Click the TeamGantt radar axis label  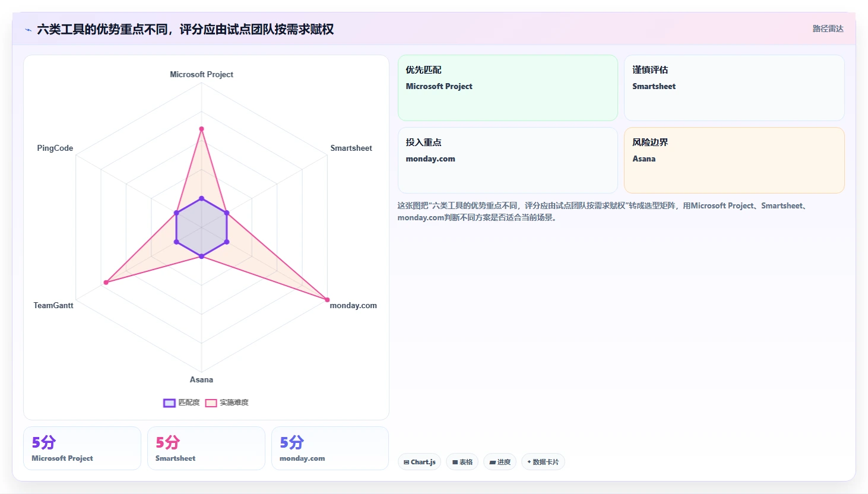pos(53,305)
